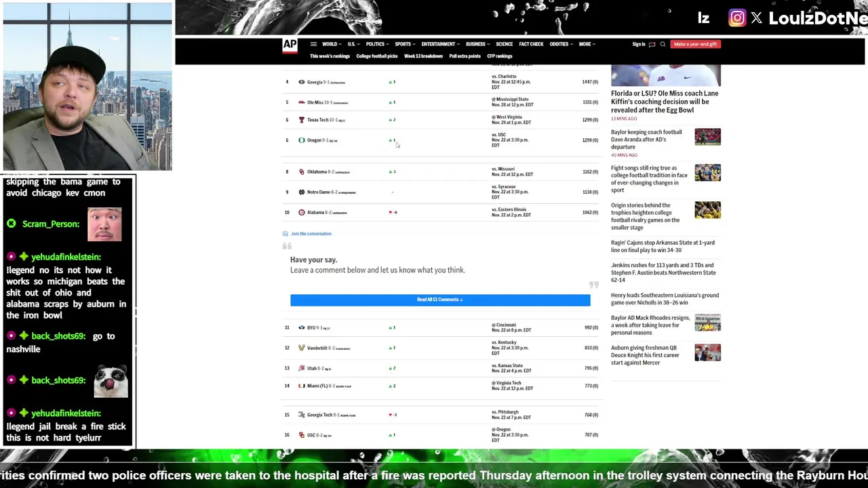Click the Instagram icon in overlay
The width and height of the screenshot is (868, 488).
coord(737,18)
